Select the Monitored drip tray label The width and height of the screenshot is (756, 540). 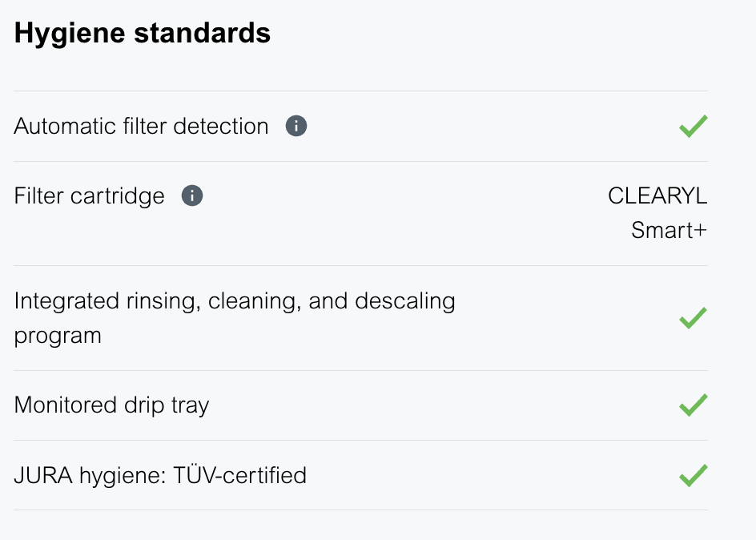(111, 405)
